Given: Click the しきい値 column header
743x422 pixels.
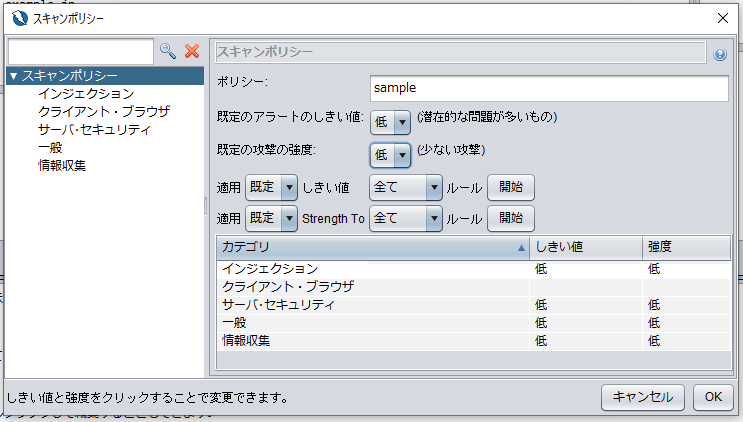Looking at the screenshot, I should [x=586, y=247].
